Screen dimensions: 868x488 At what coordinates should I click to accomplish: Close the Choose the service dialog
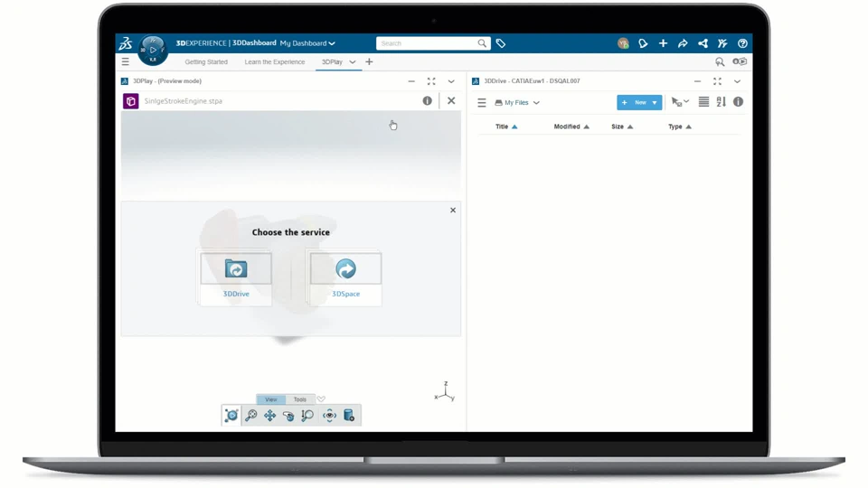(453, 211)
